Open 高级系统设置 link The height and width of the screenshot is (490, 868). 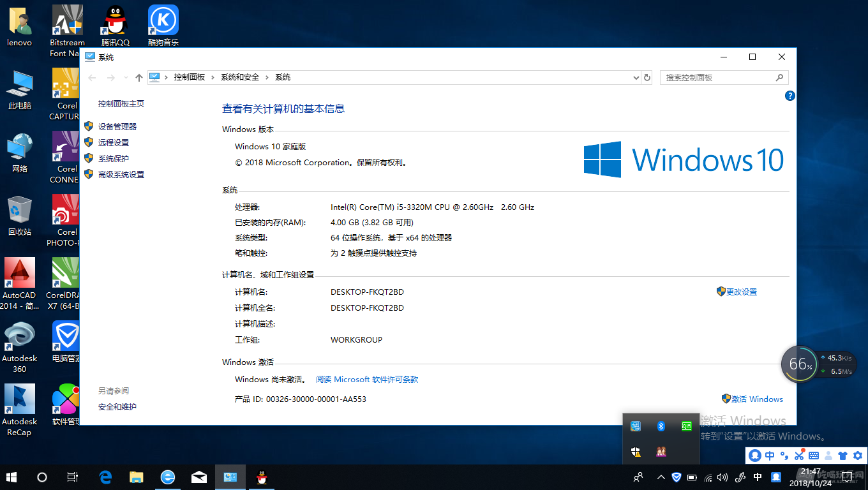tap(121, 175)
